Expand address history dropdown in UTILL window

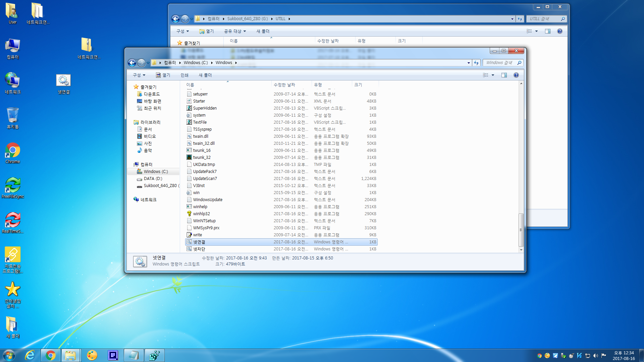pyautogui.click(x=512, y=19)
